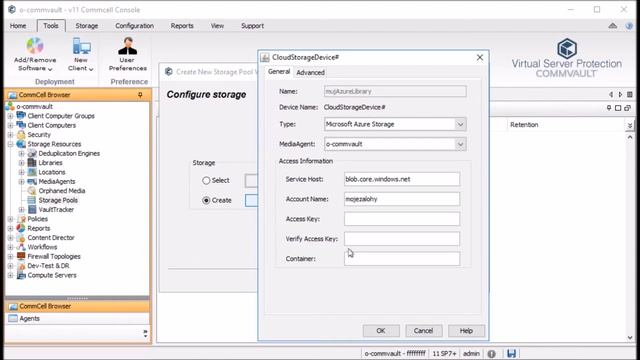Screen dimensions: 640x360
Task: Expand Deduplication Engines node
Action: 22,153
